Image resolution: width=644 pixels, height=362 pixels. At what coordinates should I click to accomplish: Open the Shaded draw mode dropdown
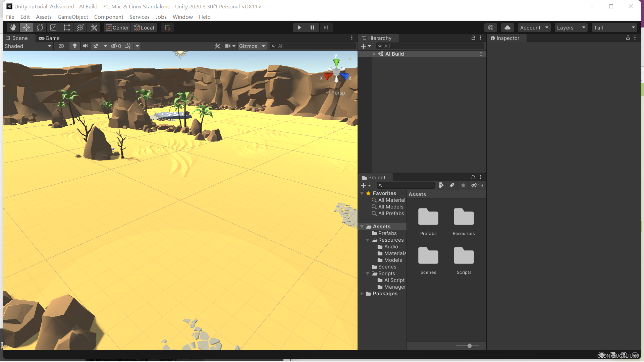coord(28,46)
